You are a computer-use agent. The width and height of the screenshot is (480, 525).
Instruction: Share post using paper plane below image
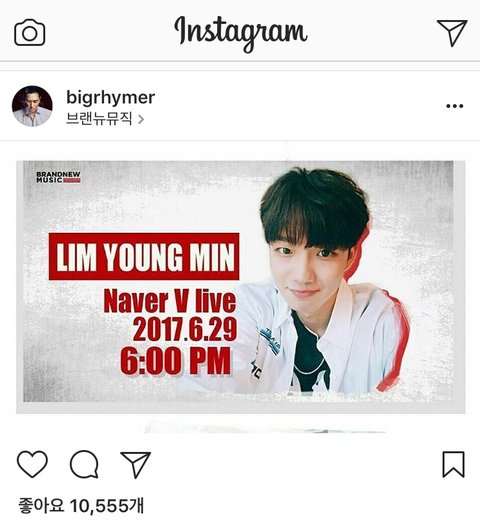pos(136,464)
